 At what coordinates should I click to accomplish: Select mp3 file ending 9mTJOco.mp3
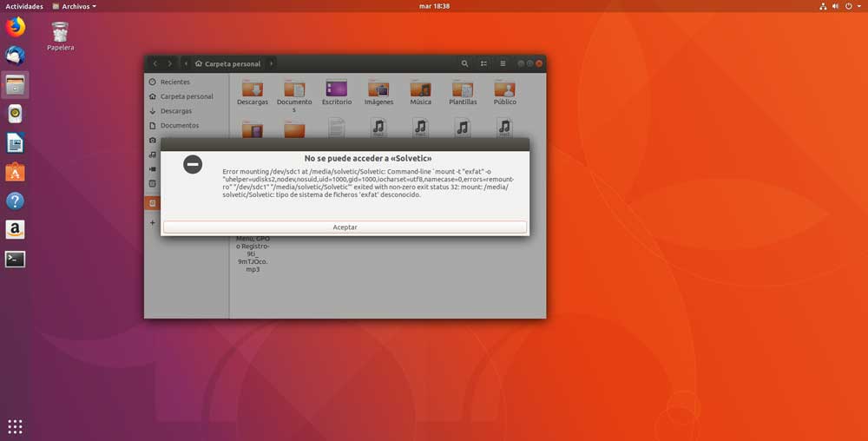click(x=253, y=254)
